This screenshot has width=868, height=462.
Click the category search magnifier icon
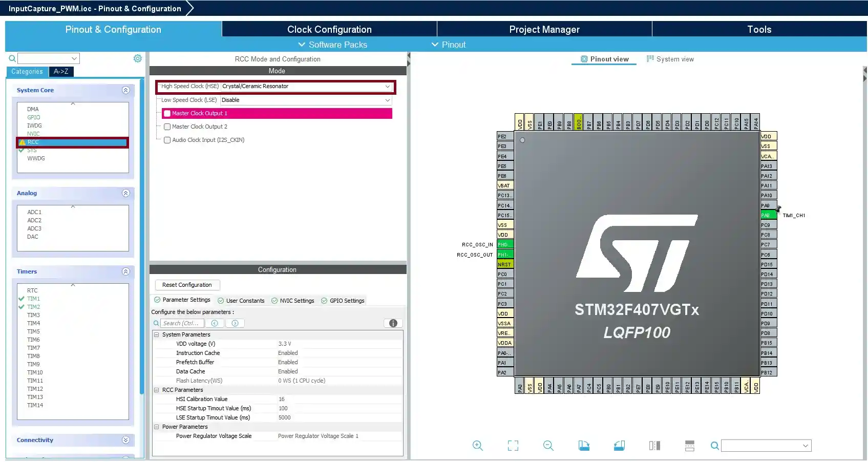(12, 58)
